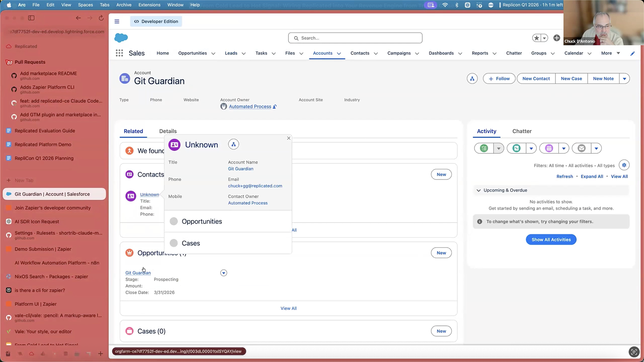Open the Git Guardian opportunity link
Screen dimensions: 644x362
click(x=138, y=273)
